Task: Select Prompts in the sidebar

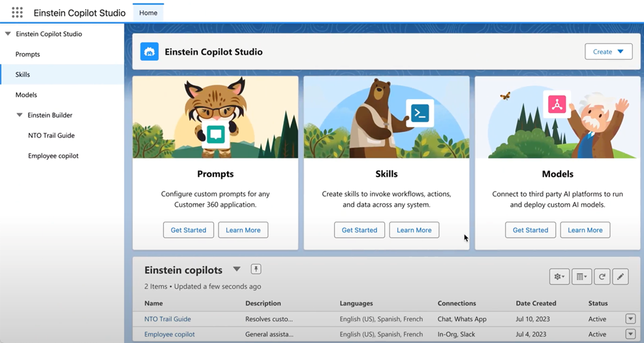Action: tap(27, 54)
